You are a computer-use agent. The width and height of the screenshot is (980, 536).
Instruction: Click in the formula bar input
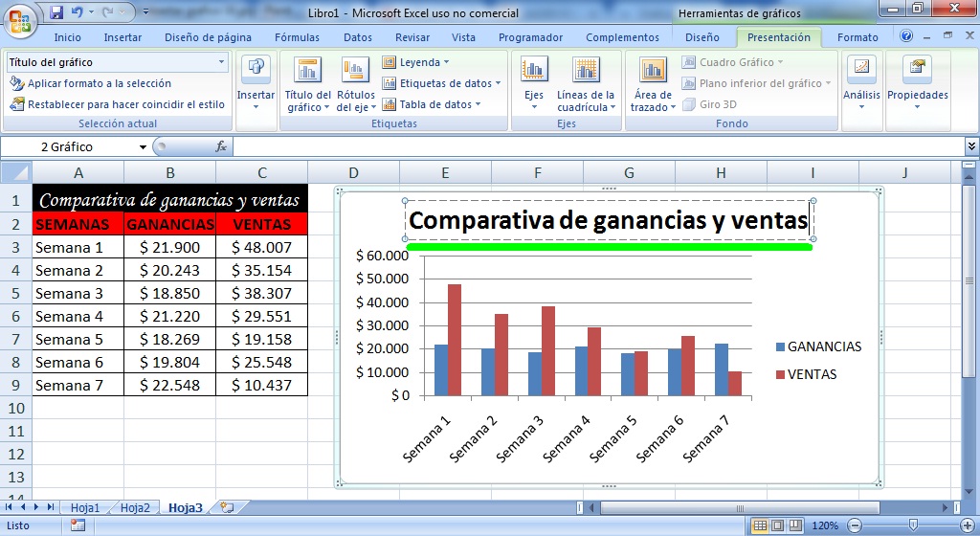598,146
